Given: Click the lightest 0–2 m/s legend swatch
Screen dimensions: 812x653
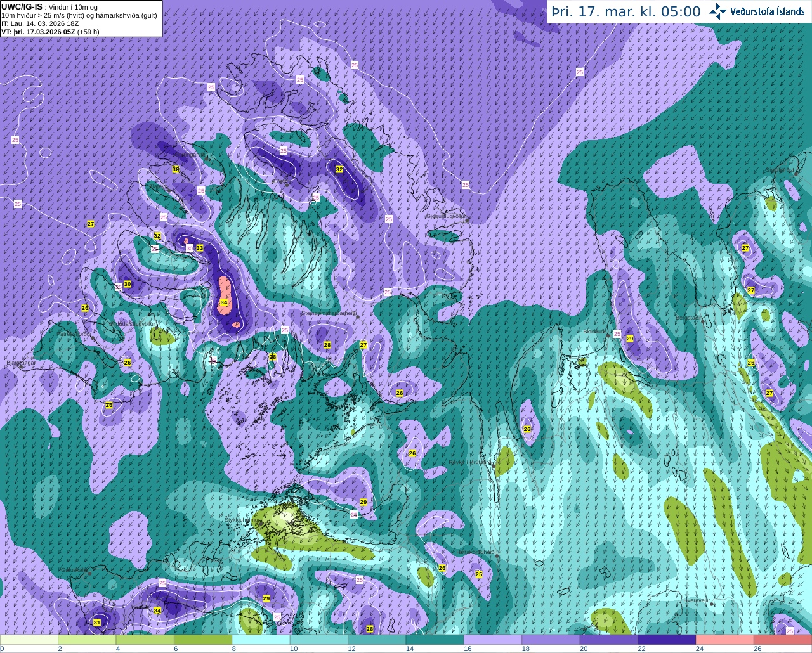Looking at the screenshot, I should (29, 640).
